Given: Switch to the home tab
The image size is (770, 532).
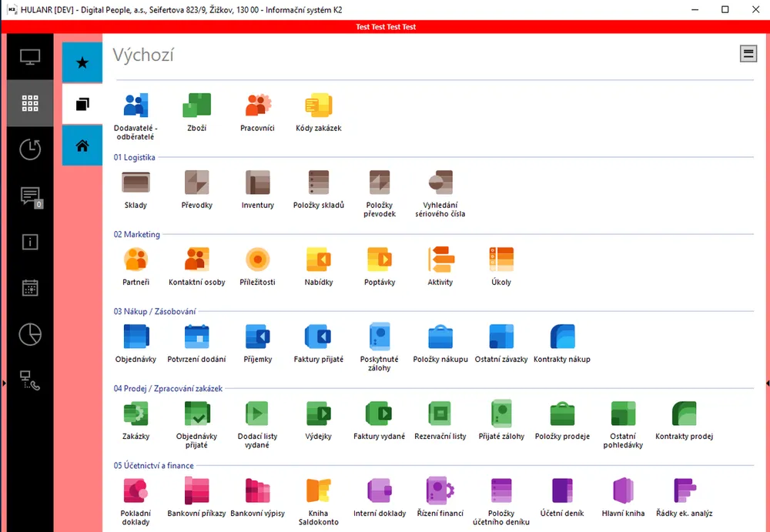Looking at the screenshot, I should point(82,146).
